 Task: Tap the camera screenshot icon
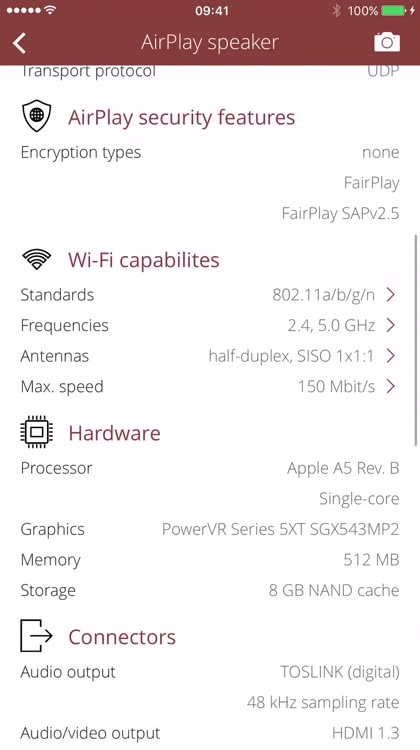coord(387,42)
